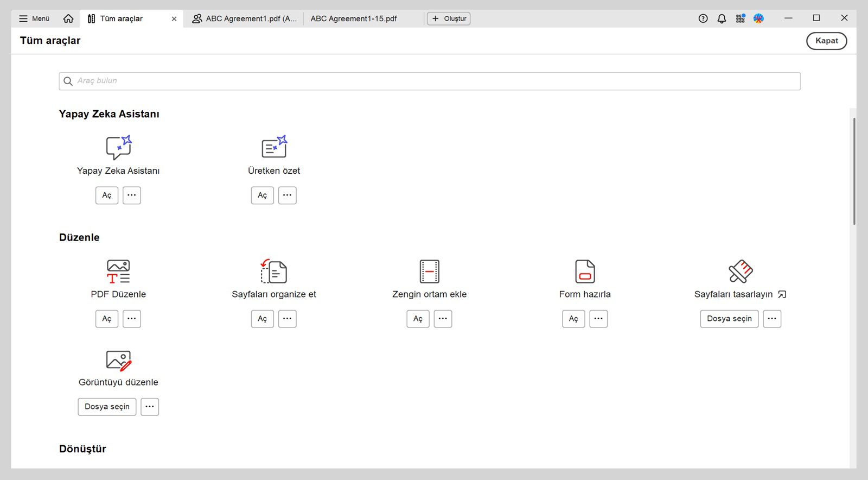The width and height of the screenshot is (868, 480).
Task: Select the PDF Düzenle tool icon
Action: click(118, 271)
